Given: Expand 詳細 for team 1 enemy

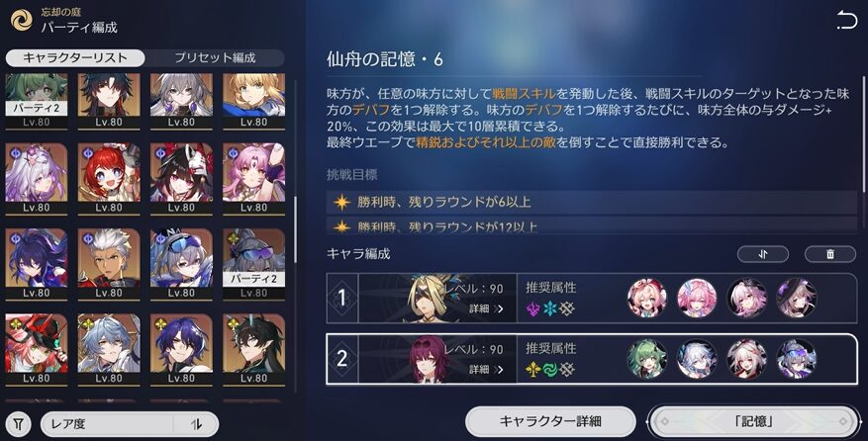Looking at the screenshot, I should click(486, 309).
